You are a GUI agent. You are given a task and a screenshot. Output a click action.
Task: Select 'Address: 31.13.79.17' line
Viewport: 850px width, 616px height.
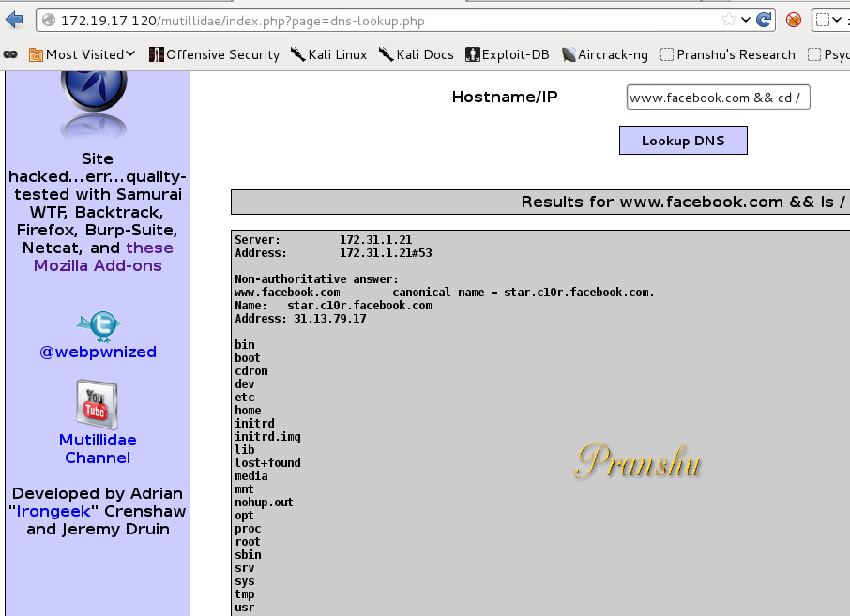(300, 319)
